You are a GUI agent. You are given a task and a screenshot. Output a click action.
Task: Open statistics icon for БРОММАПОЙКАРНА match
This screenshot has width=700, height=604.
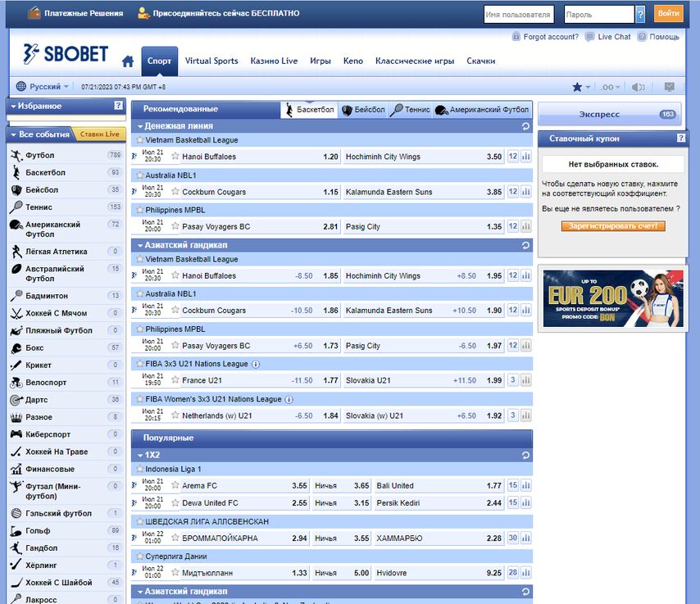click(x=526, y=538)
